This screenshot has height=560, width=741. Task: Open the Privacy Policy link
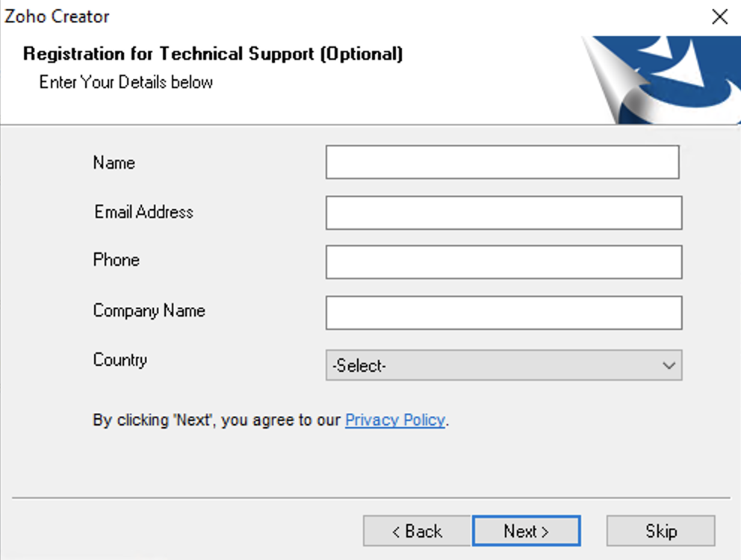pos(395,420)
